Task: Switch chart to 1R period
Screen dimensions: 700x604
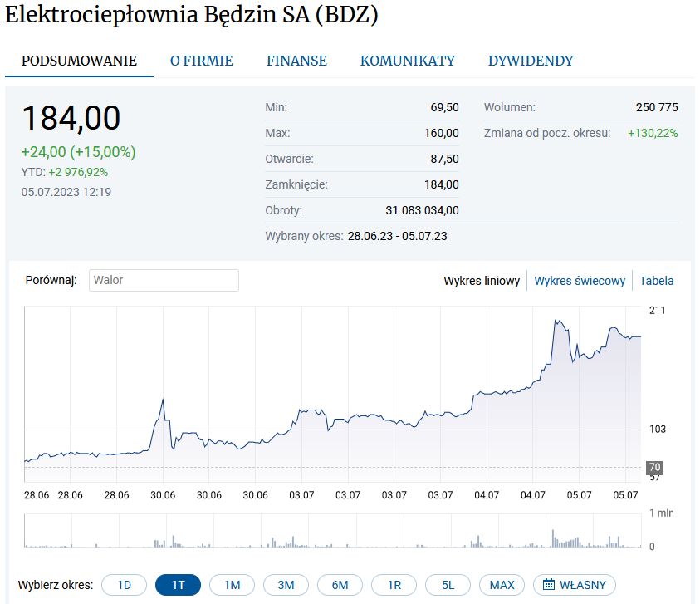Action: click(394, 585)
